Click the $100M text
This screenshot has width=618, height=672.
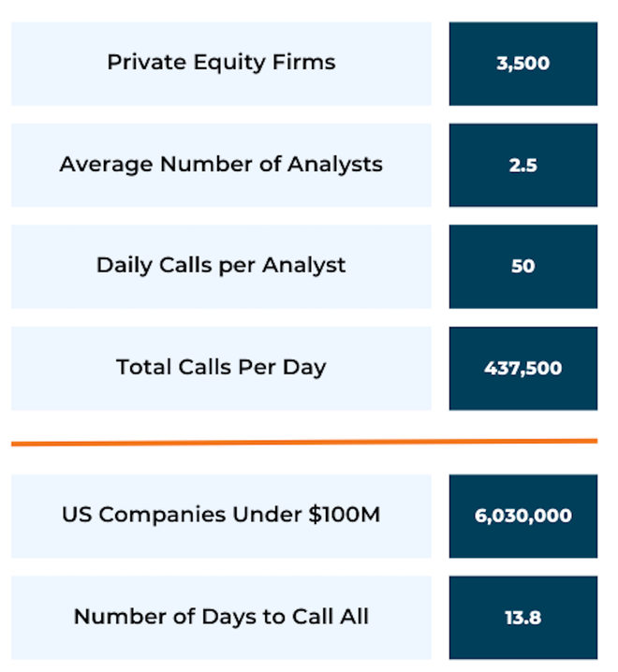pyautogui.click(x=344, y=514)
